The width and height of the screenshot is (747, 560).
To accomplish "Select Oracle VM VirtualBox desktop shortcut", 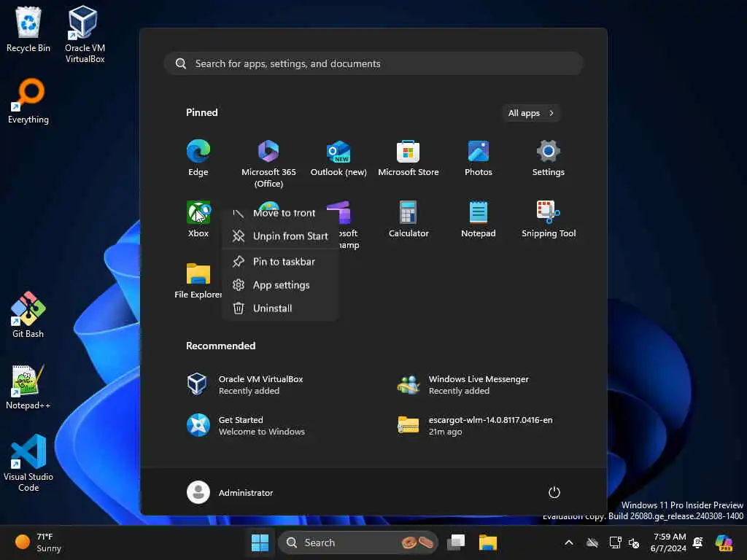I will [85, 34].
